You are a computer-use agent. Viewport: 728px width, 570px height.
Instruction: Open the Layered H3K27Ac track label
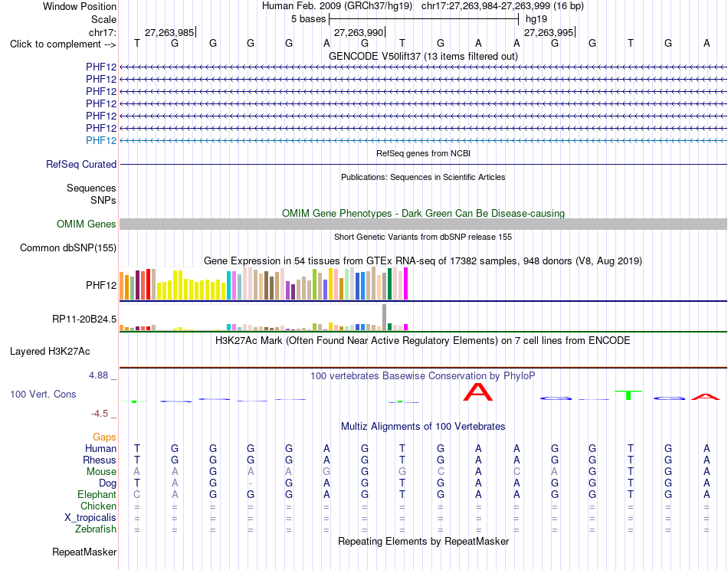pos(50,352)
